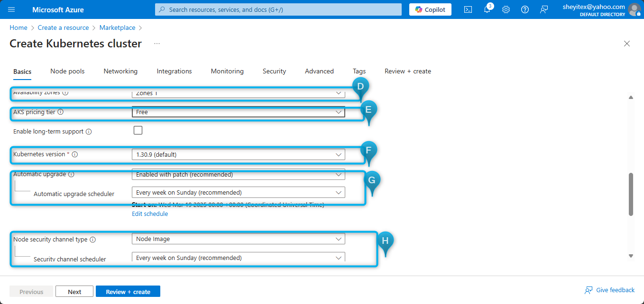Open account menu via profile avatar
This screenshot has height=304, width=644.
pos(634,9)
